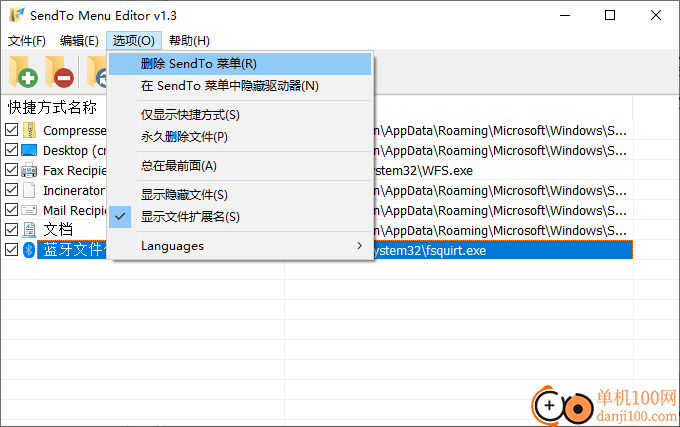This screenshot has width=680, height=427.
Task: Click the Incinerator blank file icon
Action: coord(29,190)
